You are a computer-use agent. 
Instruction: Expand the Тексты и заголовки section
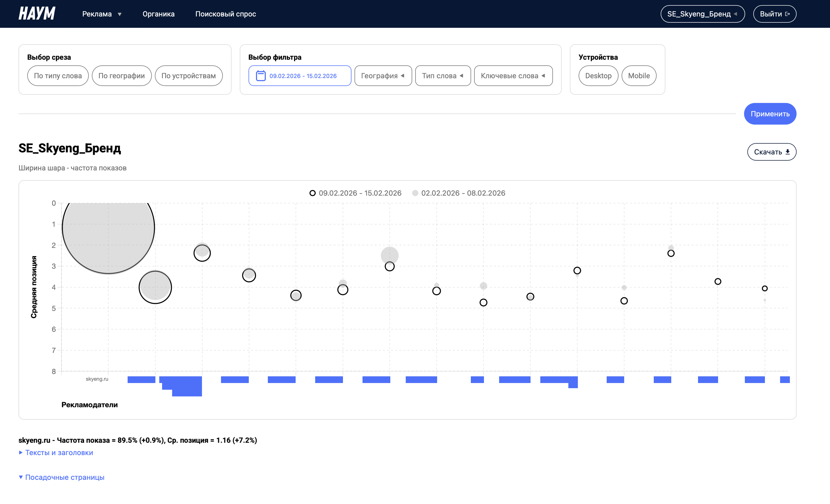(x=59, y=453)
